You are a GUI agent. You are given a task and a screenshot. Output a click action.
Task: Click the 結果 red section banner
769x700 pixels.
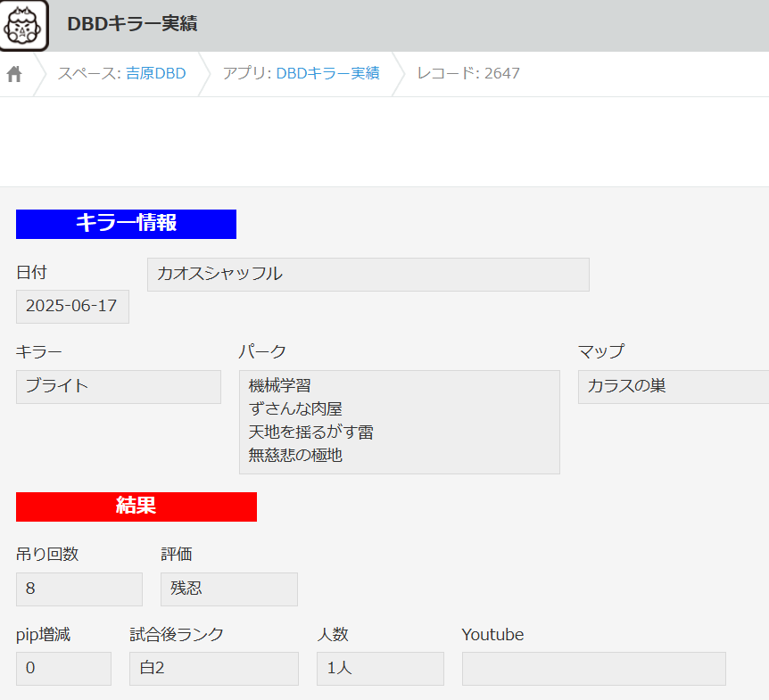coord(136,506)
